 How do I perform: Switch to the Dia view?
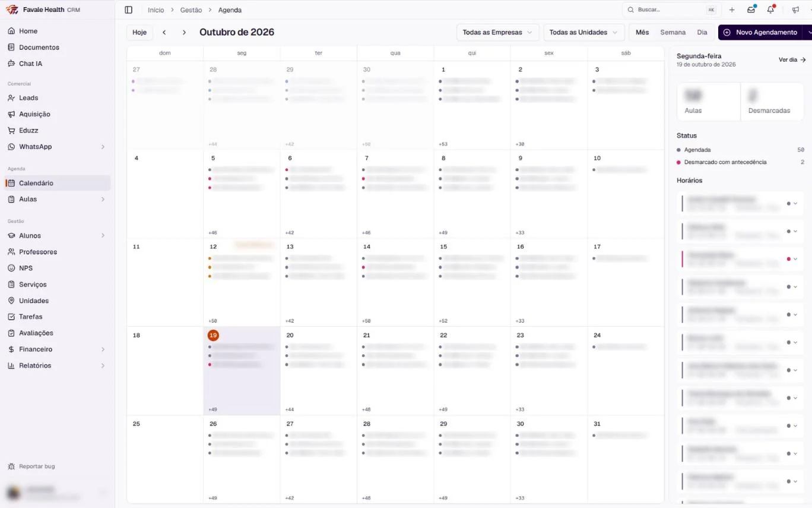coord(702,32)
